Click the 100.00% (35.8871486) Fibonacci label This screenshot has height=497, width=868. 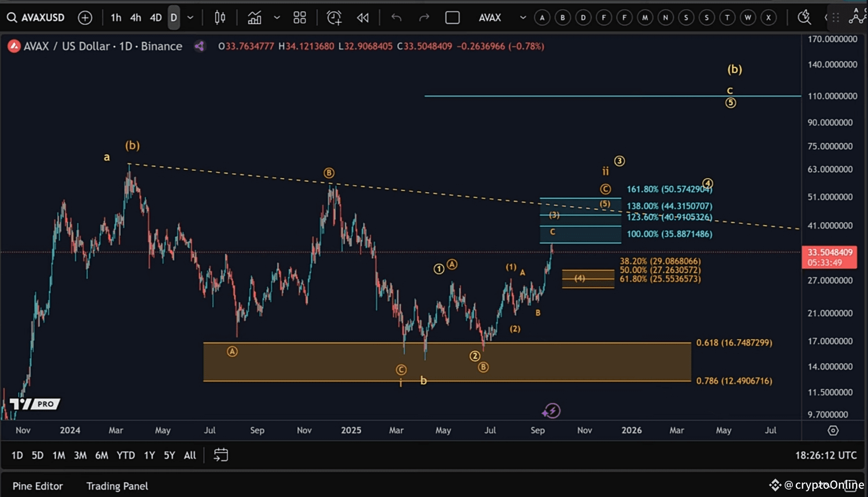tap(669, 234)
